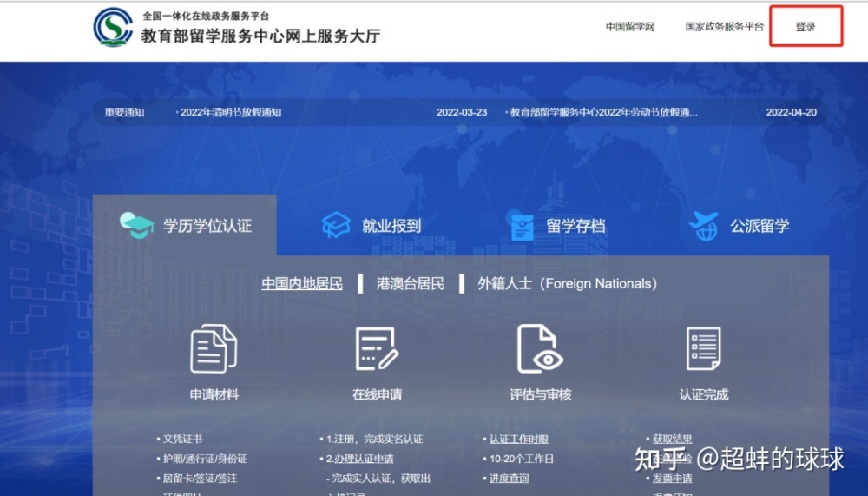Click the 护照/通行证/身份证 list item
The height and width of the screenshot is (496, 868).
point(205,459)
